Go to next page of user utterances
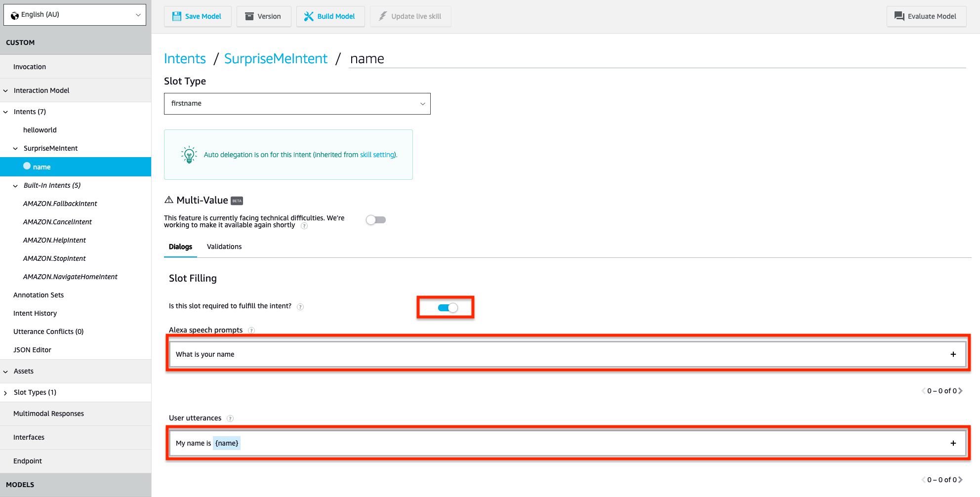The image size is (980, 497). 960,480
